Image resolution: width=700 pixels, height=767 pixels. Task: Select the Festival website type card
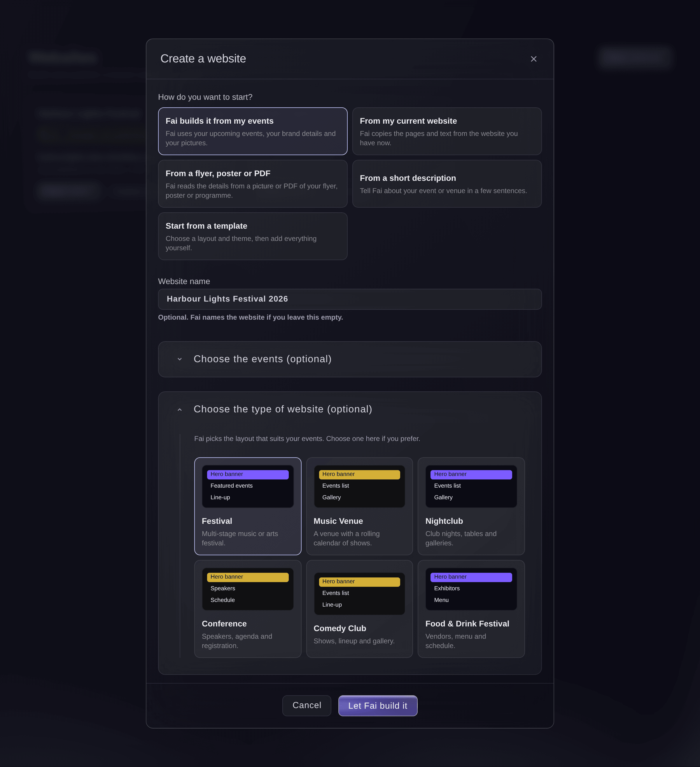coord(248,506)
